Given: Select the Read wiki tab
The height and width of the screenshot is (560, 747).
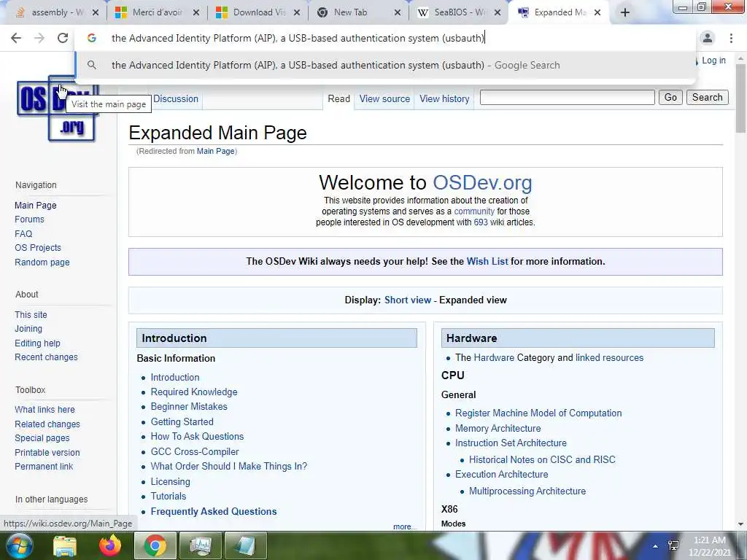Looking at the screenshot, I should (x=338, y=99).
